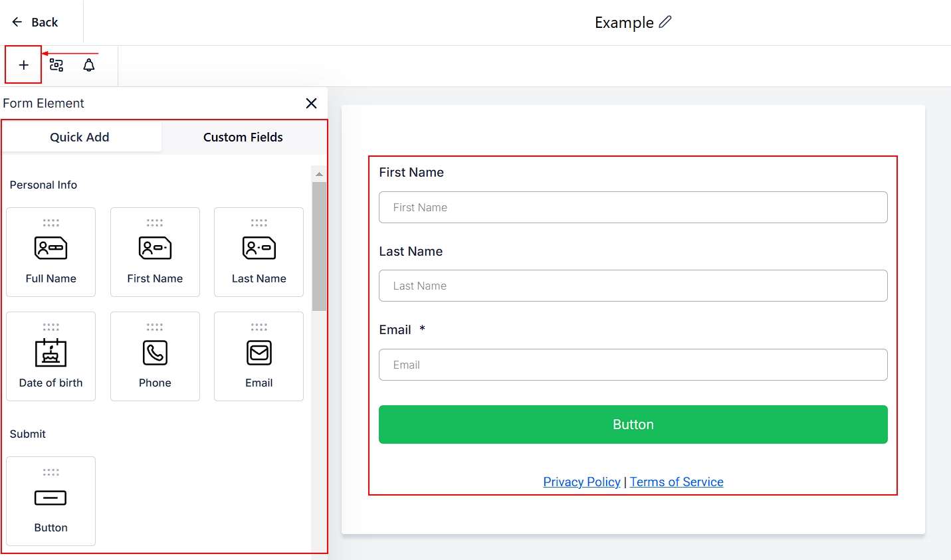The height and width of the screenshot is (560, 951).
Task: Open the Privacy Policy link
Action: click(581, 482)
